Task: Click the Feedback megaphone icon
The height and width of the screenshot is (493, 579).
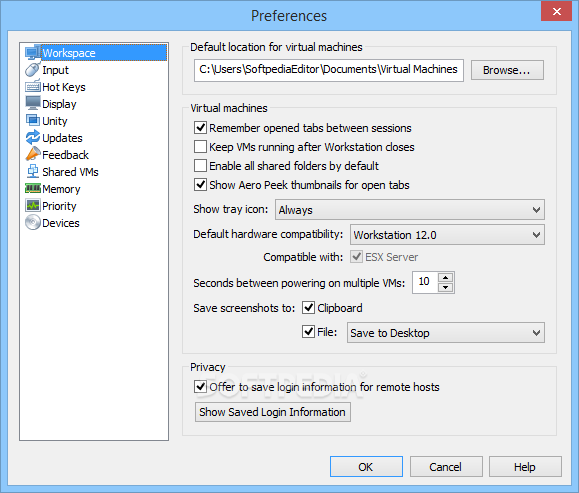Action: (x=33, y=154)
